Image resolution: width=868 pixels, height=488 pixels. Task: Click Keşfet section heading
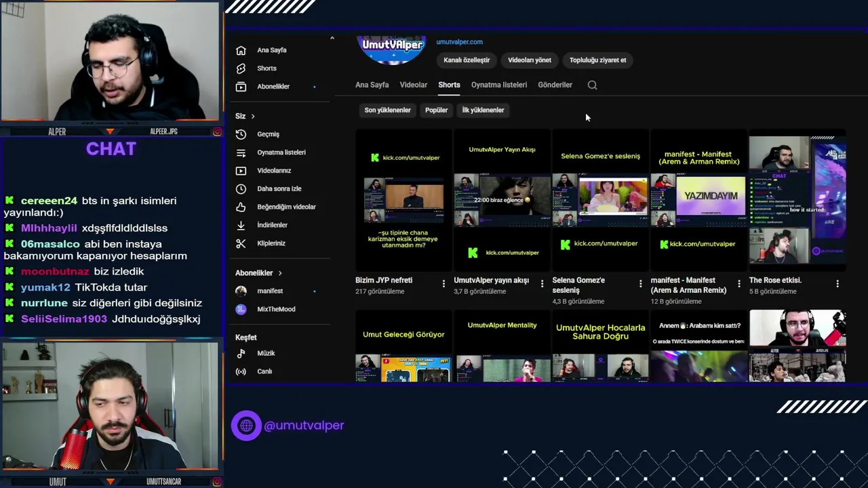pos(245,338)
